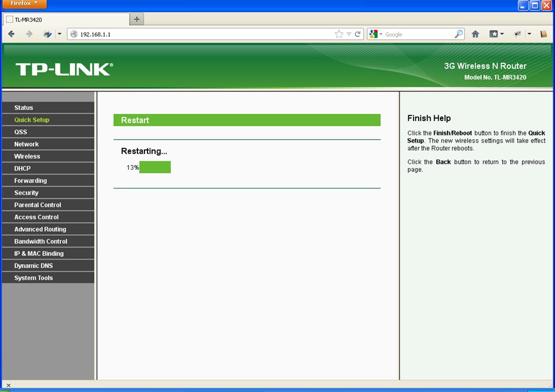Screen dimensions: 555x392
Task: Open a new tab with the plus button
Action: pos(137,19)
